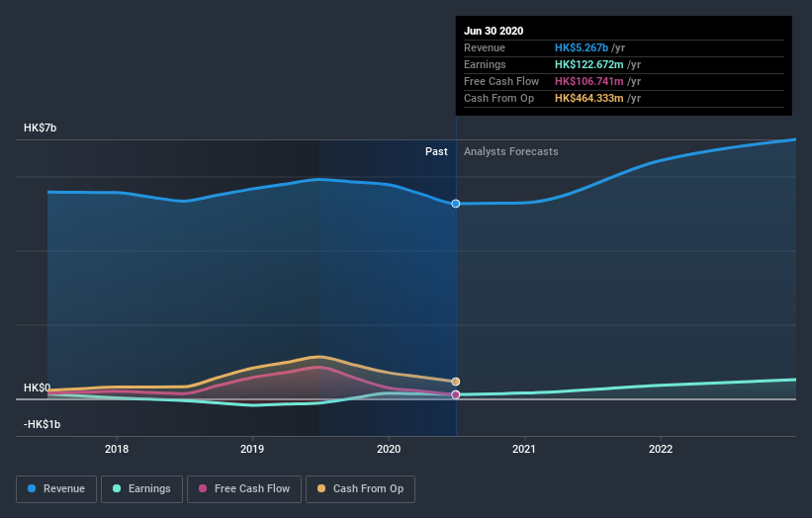Click the 2022 x-axis label
Viewport: 812px width, 518px height.
point(661,449)
